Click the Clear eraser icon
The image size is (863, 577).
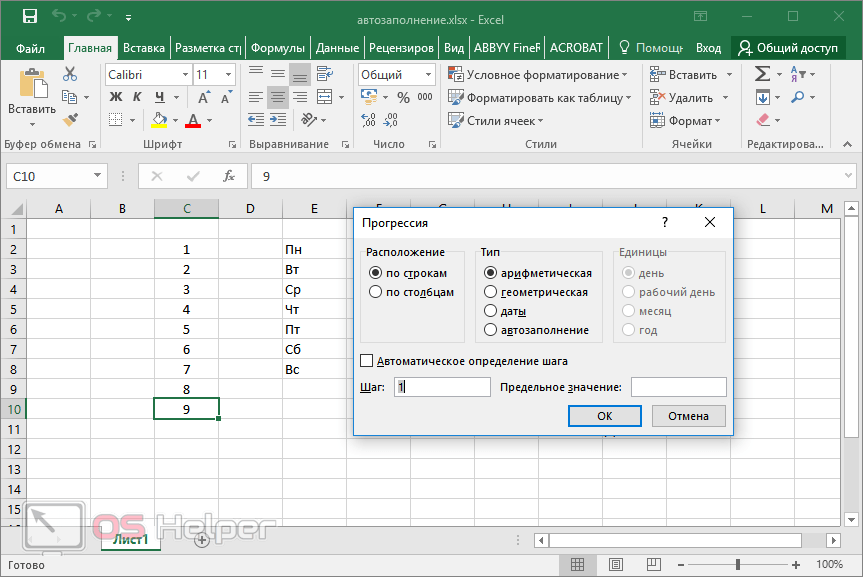pyautogui.click(x=762, y=120)
